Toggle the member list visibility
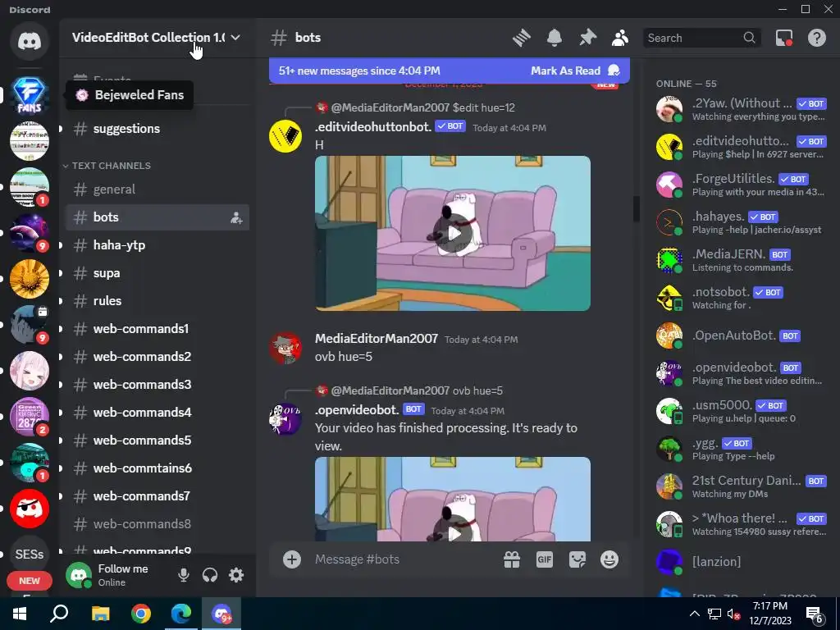 click(620, 38)
